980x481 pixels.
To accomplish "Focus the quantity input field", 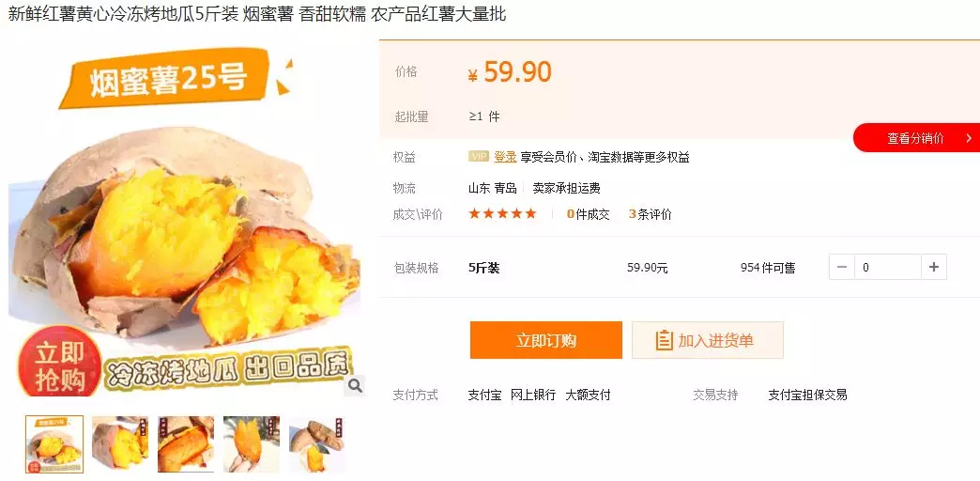I will click(x=887, y=267).
